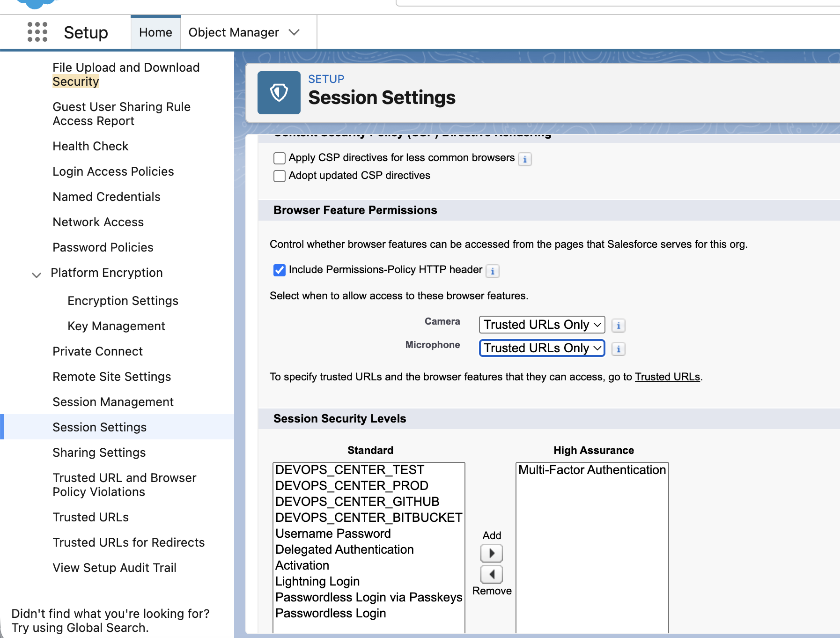Open Remote Site Settings
This screenshot has height=638, width=840.
point(112,377)
